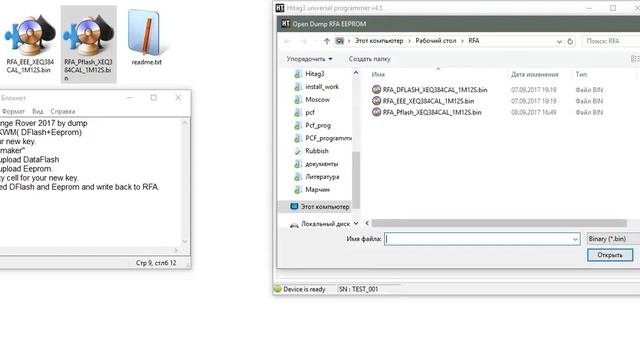Select Марчин folder in navigation tree
The height and width of the screenshot is (360, 640).
click(317, 190)
